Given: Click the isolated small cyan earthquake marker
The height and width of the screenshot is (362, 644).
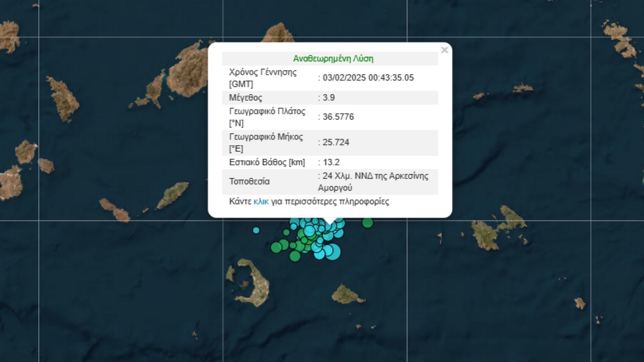Looking at the screenshot, I should click(x=256, y=230).
